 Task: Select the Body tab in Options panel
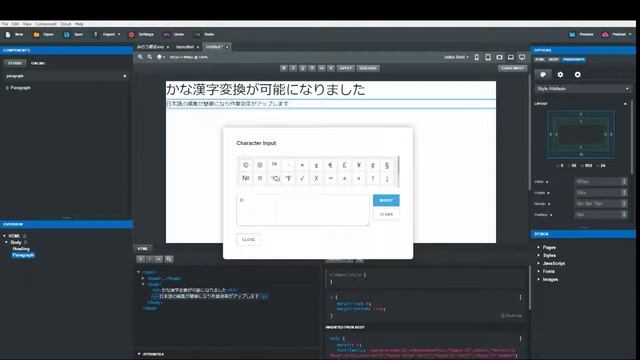click(553, 60)
